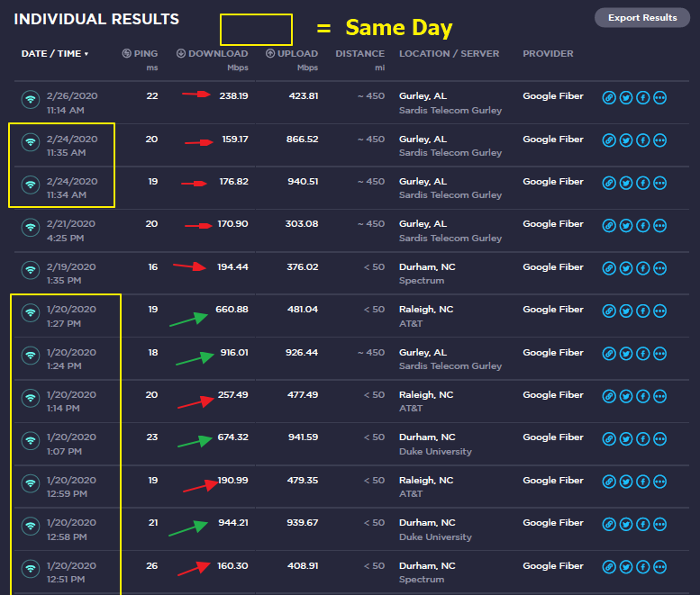The image size is (700, 595).
Task: Copy link for 2/24/2020 11:34 AM result
Action: coord(609,183)
